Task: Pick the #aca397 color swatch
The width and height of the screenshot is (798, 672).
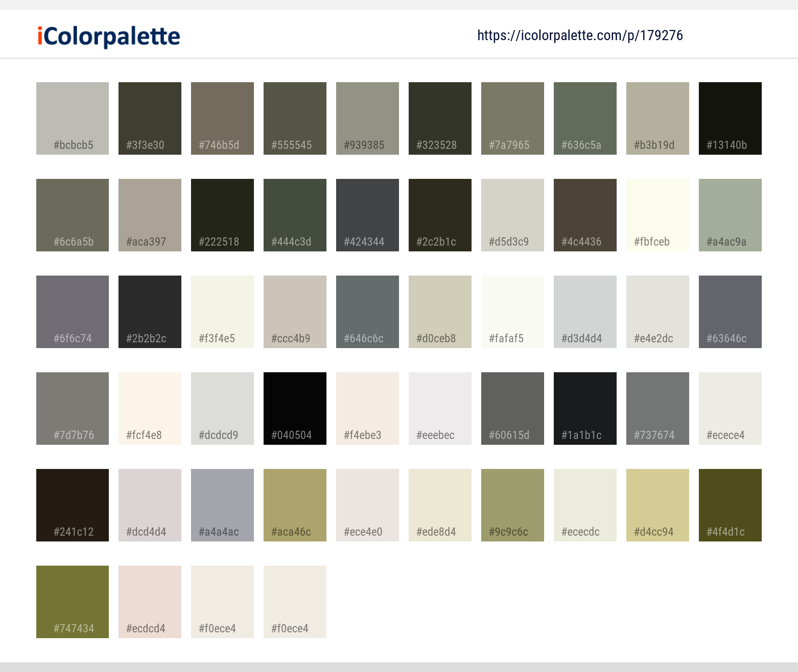Action: click(x=150, y=215)
